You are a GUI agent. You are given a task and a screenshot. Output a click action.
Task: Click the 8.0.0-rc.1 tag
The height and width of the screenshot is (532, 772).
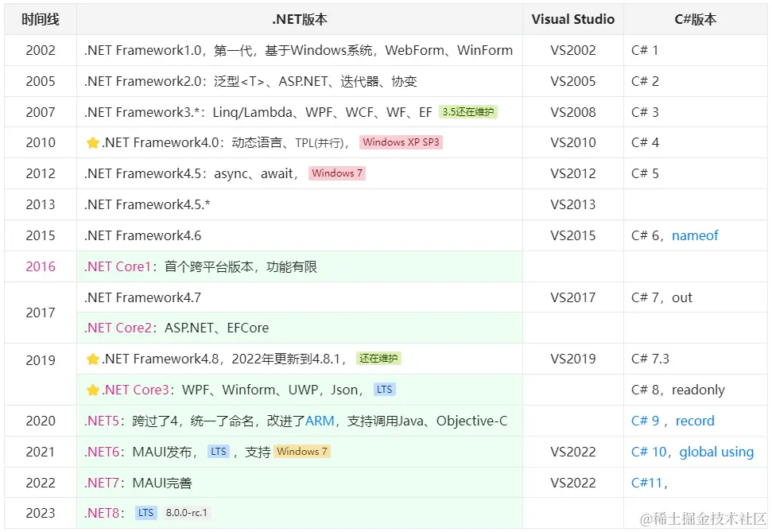coord(186,513)
